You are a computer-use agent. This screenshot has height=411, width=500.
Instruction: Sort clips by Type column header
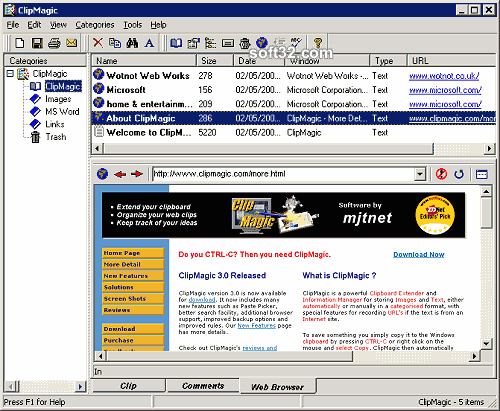[388, 61]
